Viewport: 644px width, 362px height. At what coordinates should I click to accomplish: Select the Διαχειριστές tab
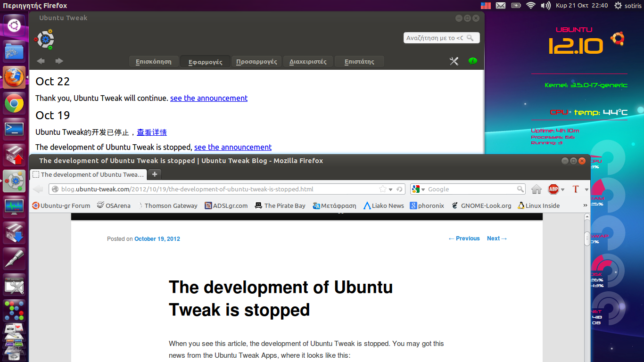pos(308,62)
